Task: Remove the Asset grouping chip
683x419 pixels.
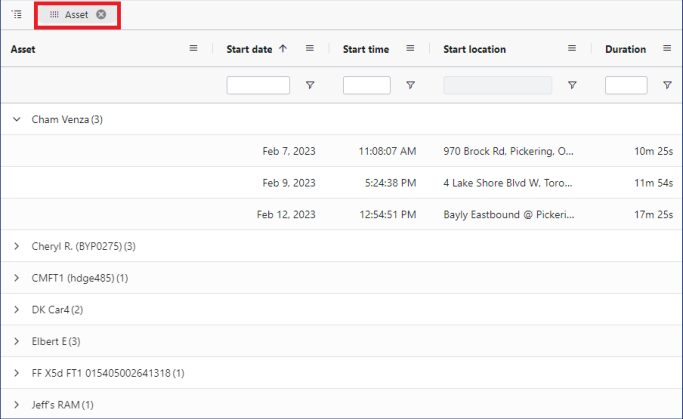Action: [101, 15]
